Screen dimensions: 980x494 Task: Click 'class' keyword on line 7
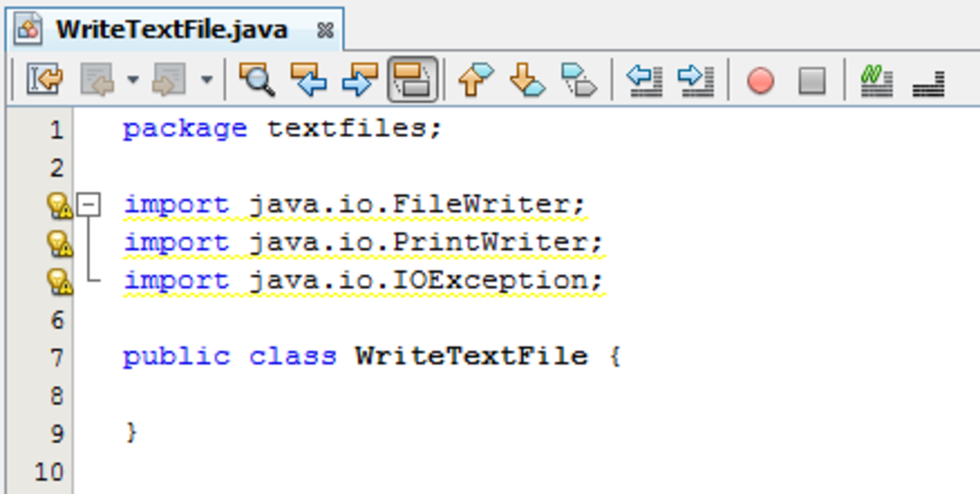point(292,356)
